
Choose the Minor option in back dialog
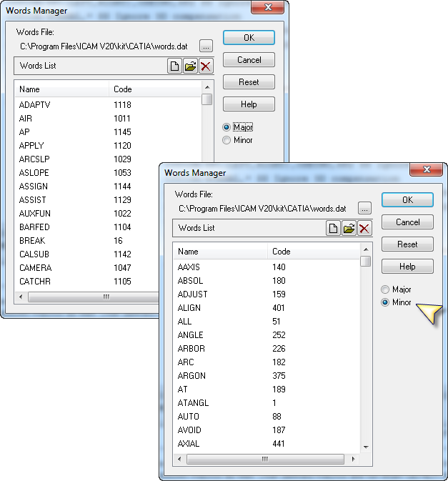227,140
